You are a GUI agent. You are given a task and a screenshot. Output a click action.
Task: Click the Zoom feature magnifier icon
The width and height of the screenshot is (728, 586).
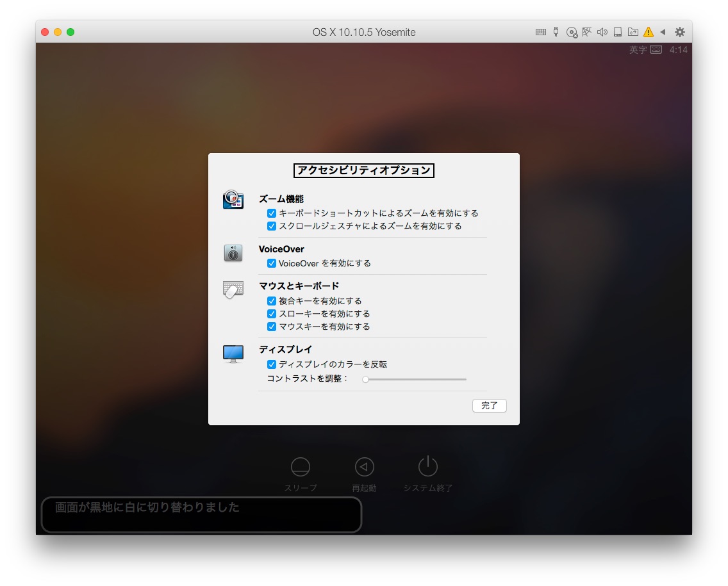point(233,200)
